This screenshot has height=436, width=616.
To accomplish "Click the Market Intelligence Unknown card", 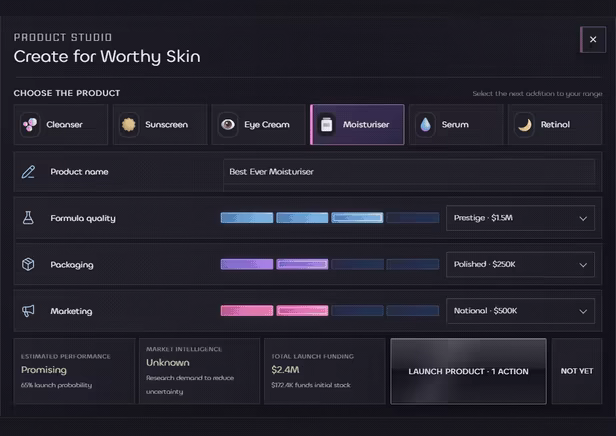I will click(x=199, y=371).
